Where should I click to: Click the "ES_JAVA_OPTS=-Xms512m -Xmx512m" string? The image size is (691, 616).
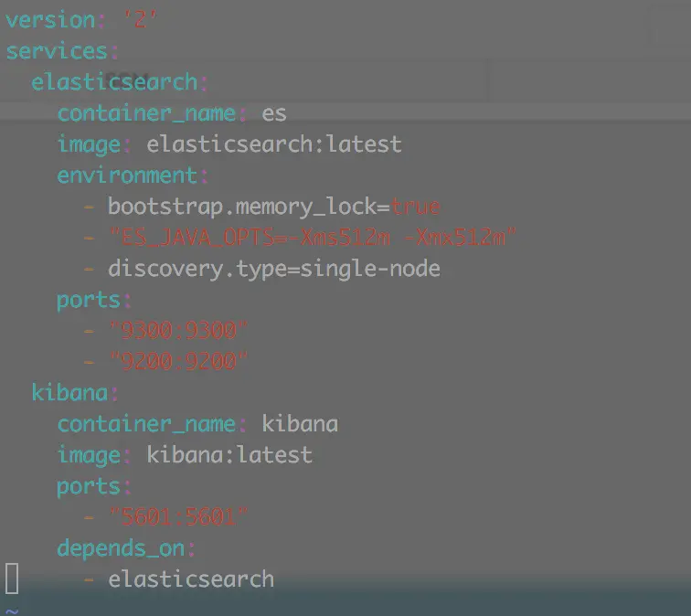coord(313,238)
